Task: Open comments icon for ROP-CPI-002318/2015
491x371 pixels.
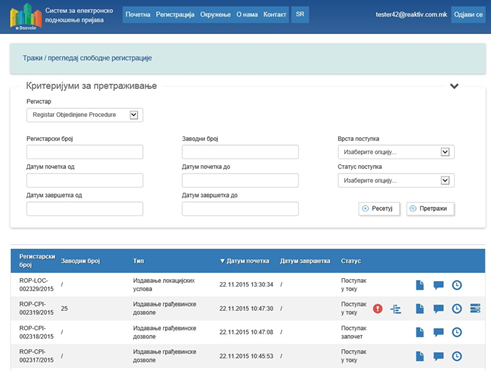Action: (x=438, y=332)
